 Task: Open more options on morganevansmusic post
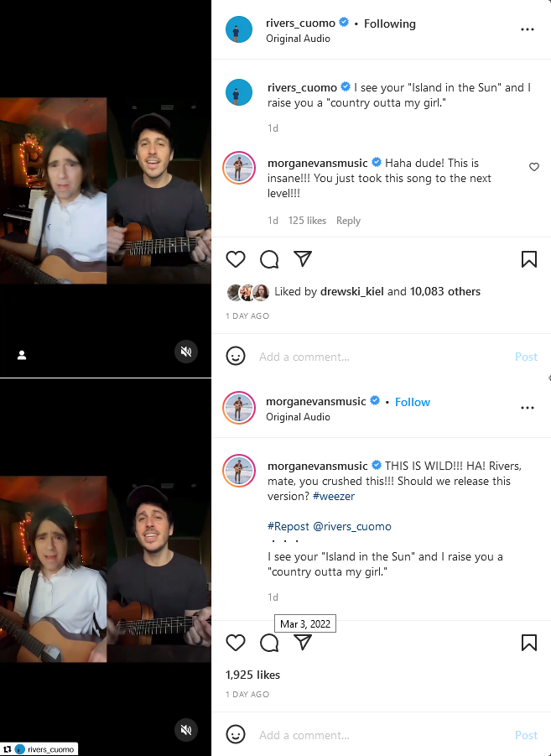527,408
